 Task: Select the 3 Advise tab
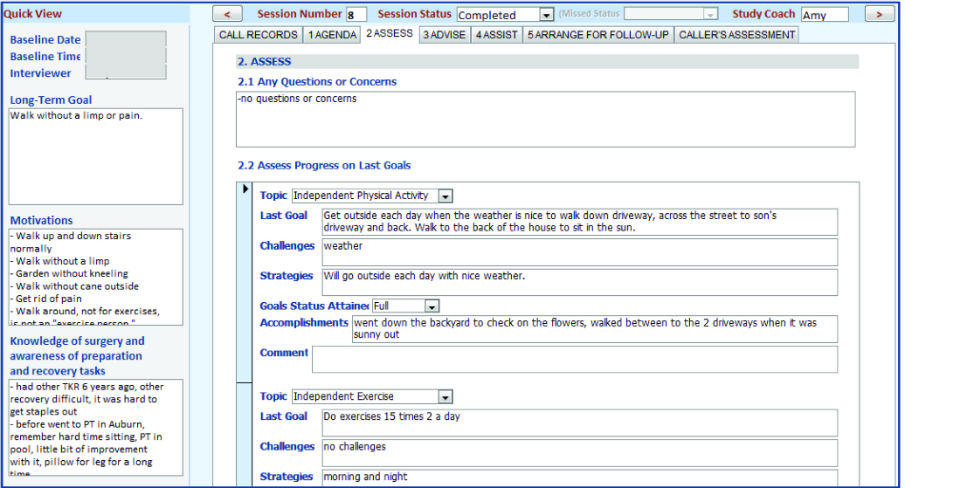(444, 35)
